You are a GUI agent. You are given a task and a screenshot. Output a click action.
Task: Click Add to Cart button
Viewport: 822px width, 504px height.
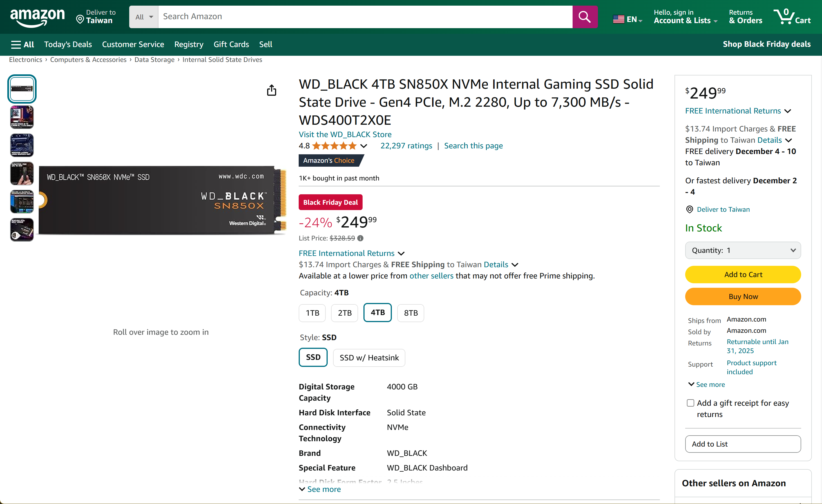click(743, 274)
